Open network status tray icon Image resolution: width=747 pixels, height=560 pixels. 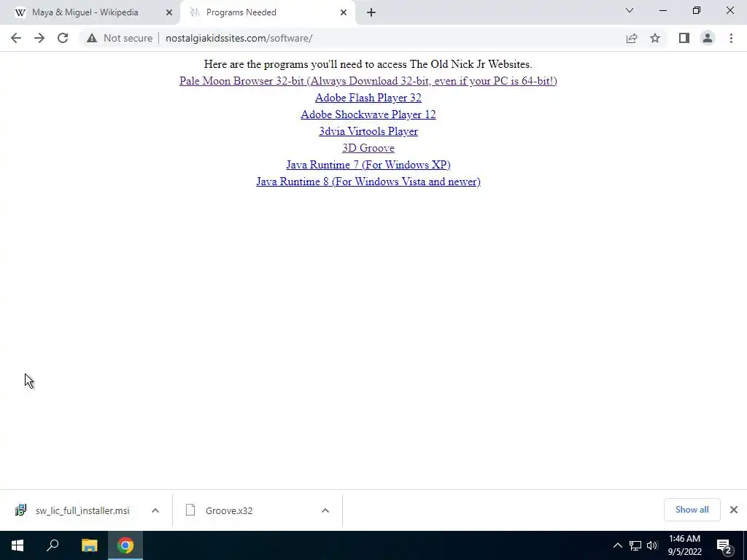coord(635,545)
